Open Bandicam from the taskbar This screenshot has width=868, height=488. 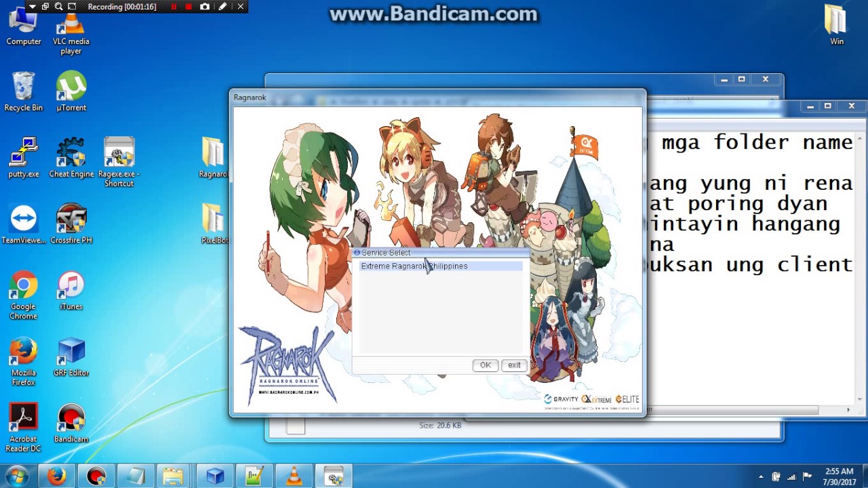point(96,476)
